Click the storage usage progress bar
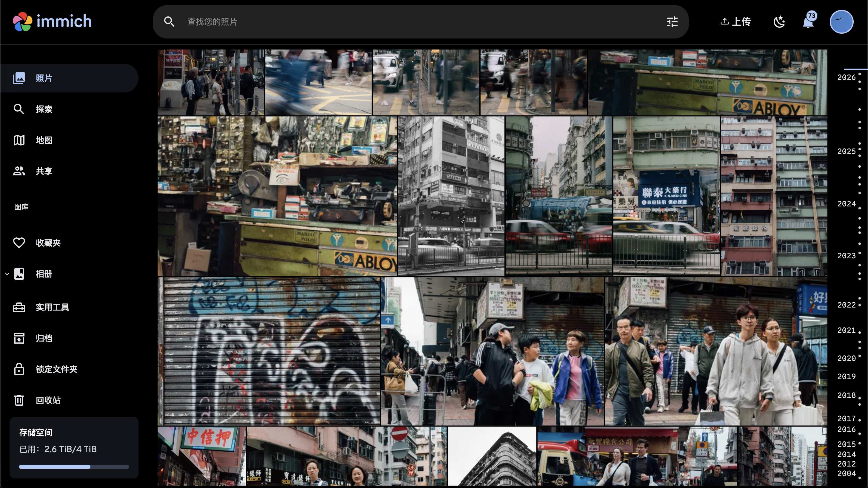Image resolution: width=868 pixels, height=488 pixels. 74,467
